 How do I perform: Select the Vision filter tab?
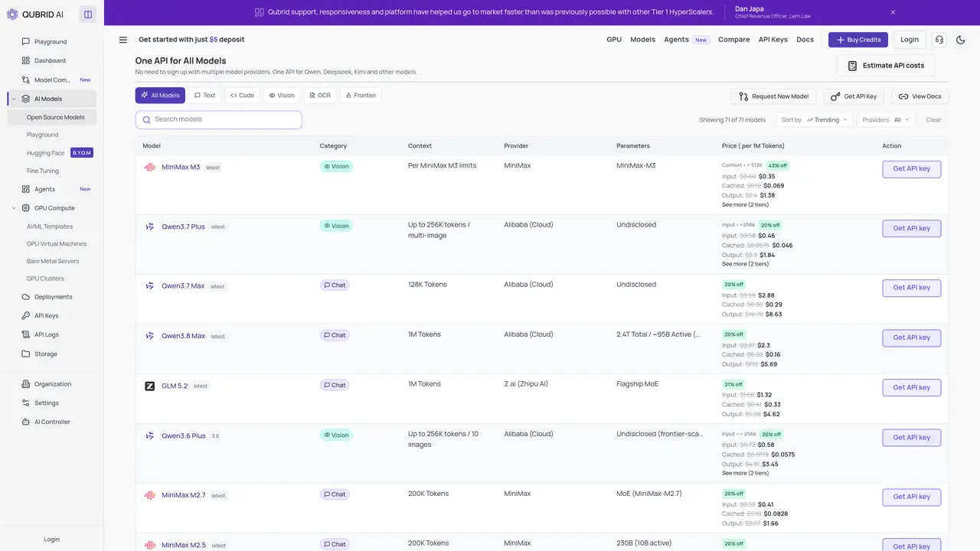[281, 96]
